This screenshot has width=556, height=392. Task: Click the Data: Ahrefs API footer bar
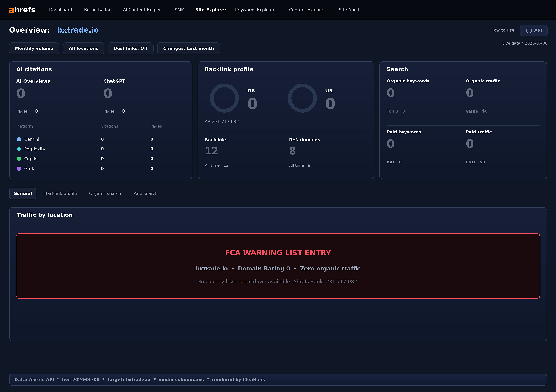[x=278, y=380]
